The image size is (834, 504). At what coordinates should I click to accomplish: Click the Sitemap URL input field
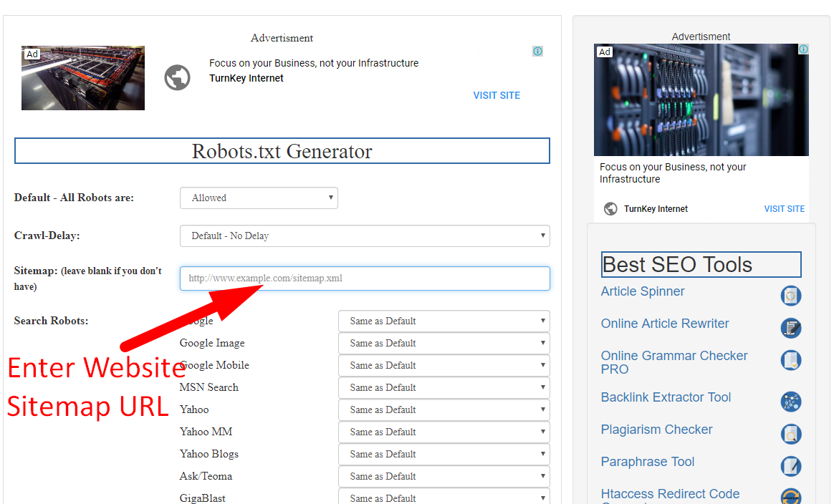click(365, 278)
